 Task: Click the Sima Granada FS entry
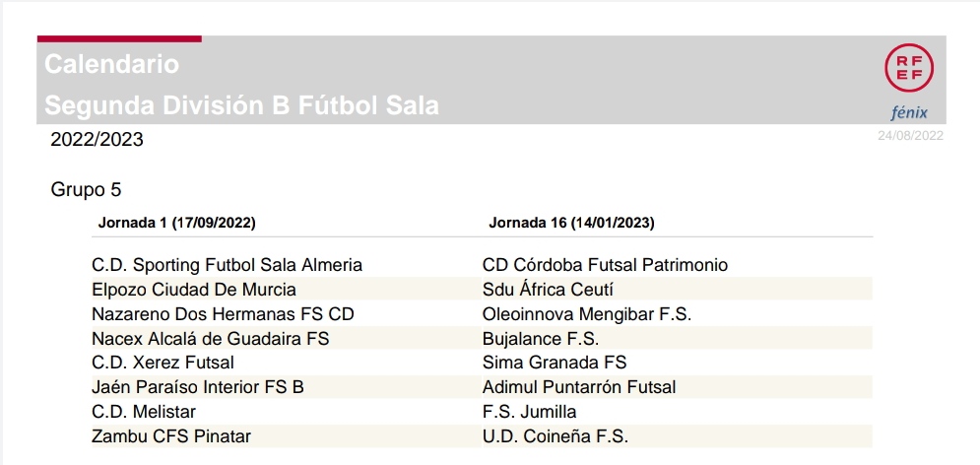point(555,363)
